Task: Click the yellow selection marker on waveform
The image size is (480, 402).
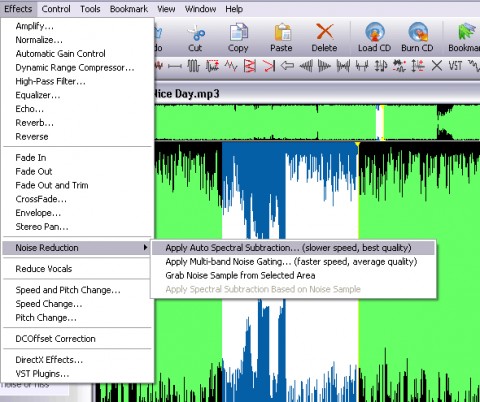Action: pos(357,145)
